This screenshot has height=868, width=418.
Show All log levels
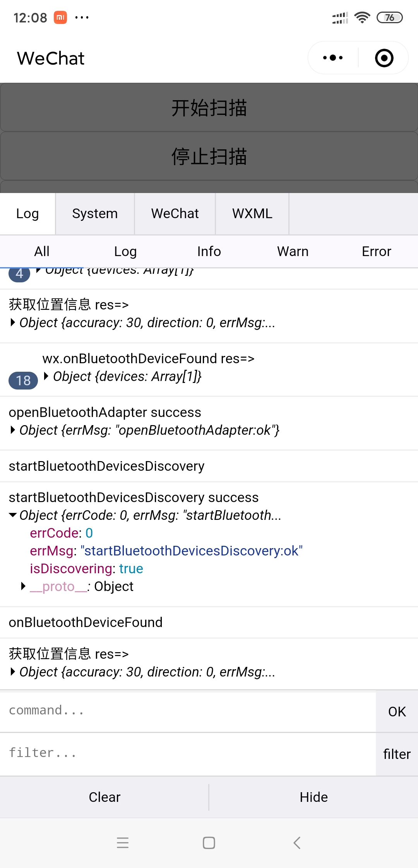point(42,251)
